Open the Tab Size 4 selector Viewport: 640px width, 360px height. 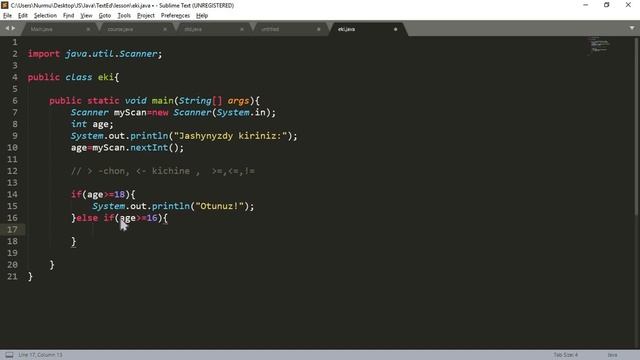coord(566,355)
